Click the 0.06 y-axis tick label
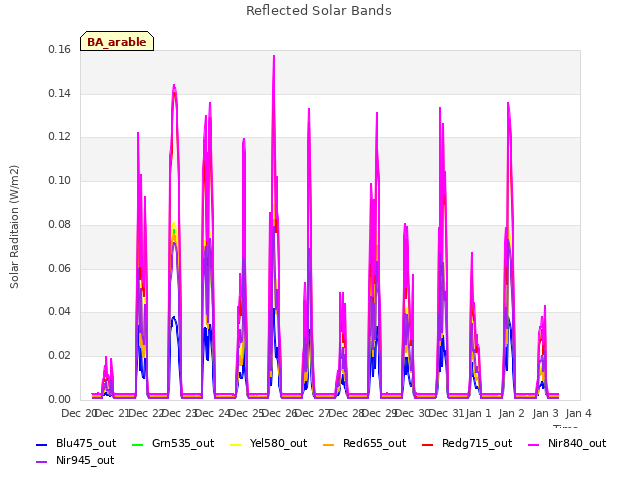The image size is (640, 480). coord(59,268)
